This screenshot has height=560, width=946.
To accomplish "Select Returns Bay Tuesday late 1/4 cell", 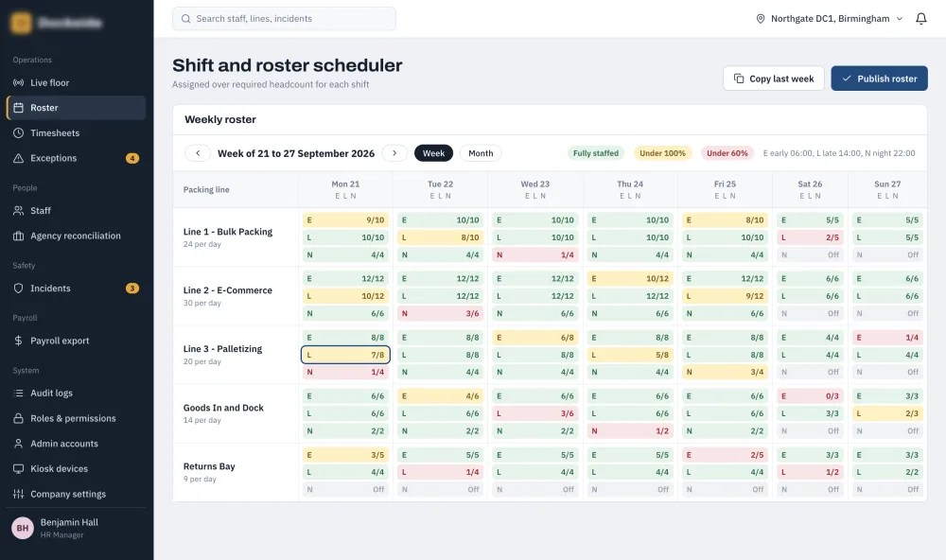I will click(x=441, y=473).
